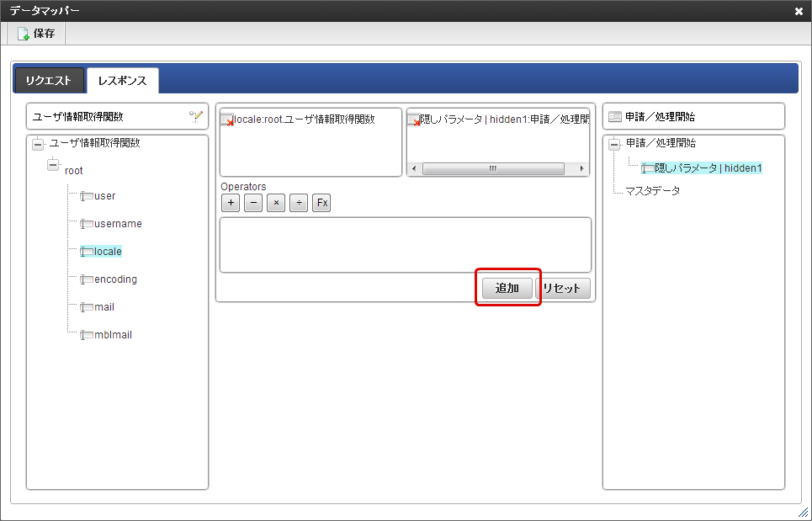Image resolution: width=812 pixels, height=521 pixels.
Task: Click the save document icon
Action: (x=24, y=34)
